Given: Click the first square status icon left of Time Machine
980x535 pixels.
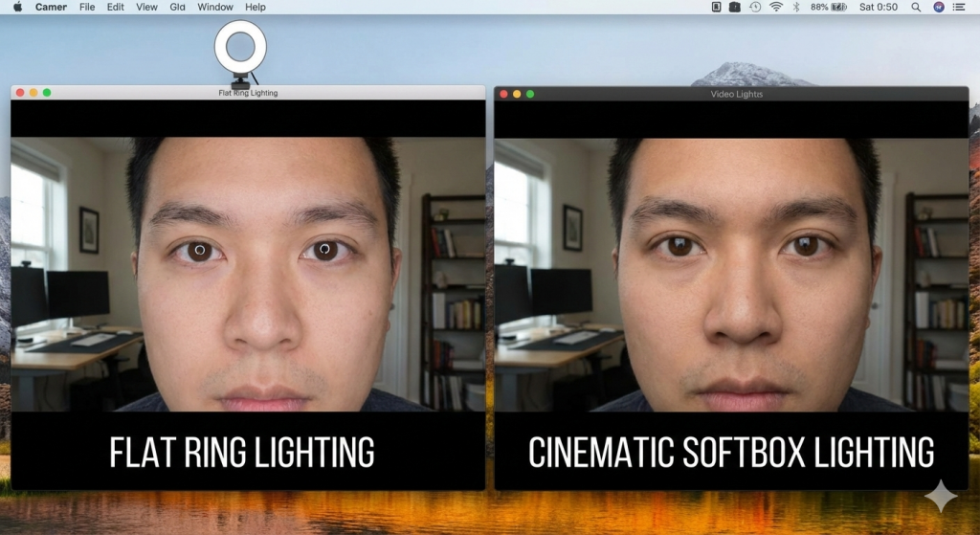Looking at the screenshot, I should pos(716,7).
